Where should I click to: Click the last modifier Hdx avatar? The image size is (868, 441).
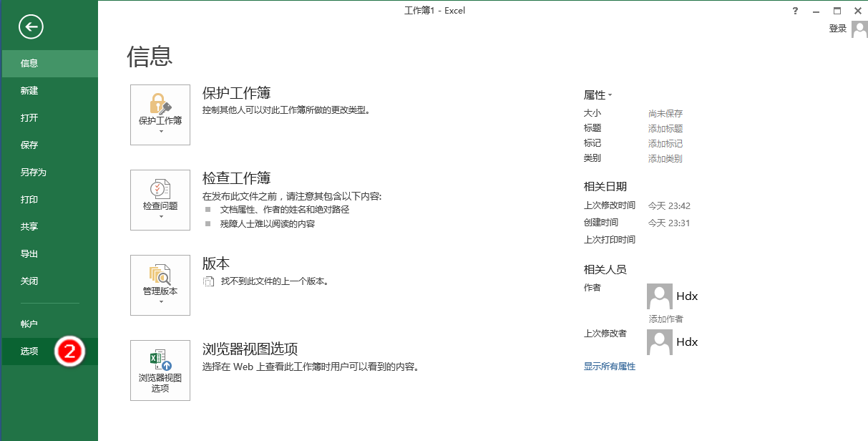pyautogui.click(x=660, y=342)
